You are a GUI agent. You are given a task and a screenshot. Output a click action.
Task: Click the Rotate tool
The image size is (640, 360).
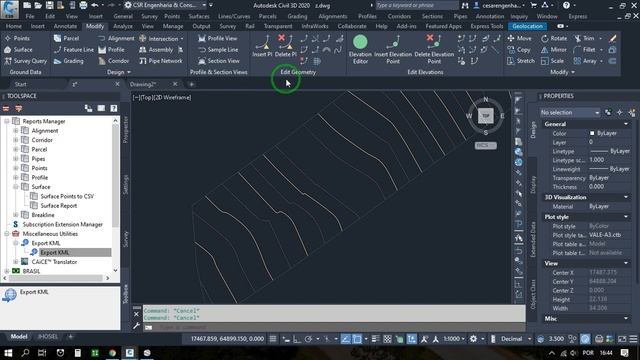coord(554,38)
